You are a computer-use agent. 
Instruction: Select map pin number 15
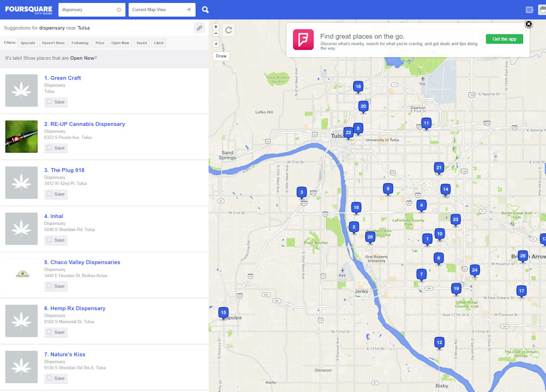pos(224,313)
